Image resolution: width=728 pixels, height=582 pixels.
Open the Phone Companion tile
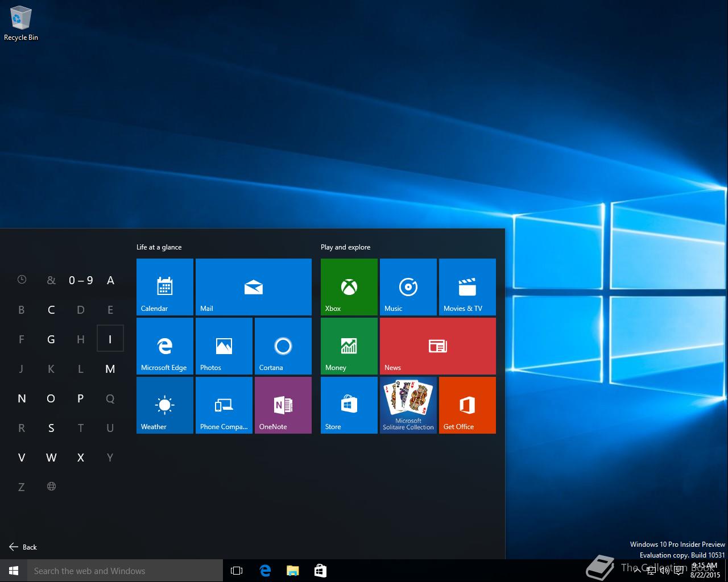point(224,405)
